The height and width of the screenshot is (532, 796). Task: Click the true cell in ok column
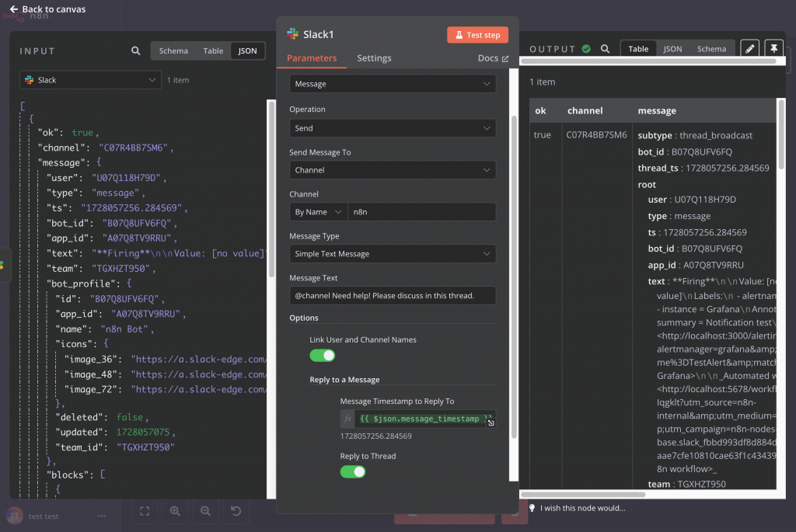tap(542, 135)
